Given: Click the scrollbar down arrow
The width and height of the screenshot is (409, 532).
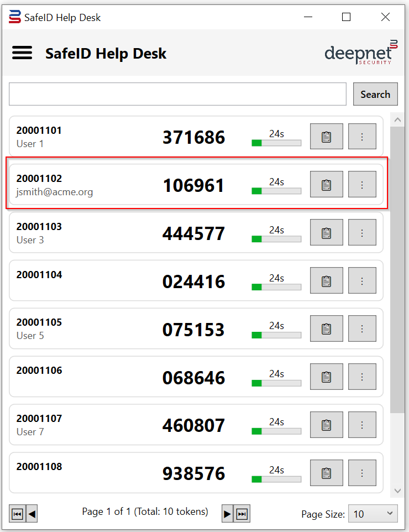Looking at the screenshot, I should [397, 491].
